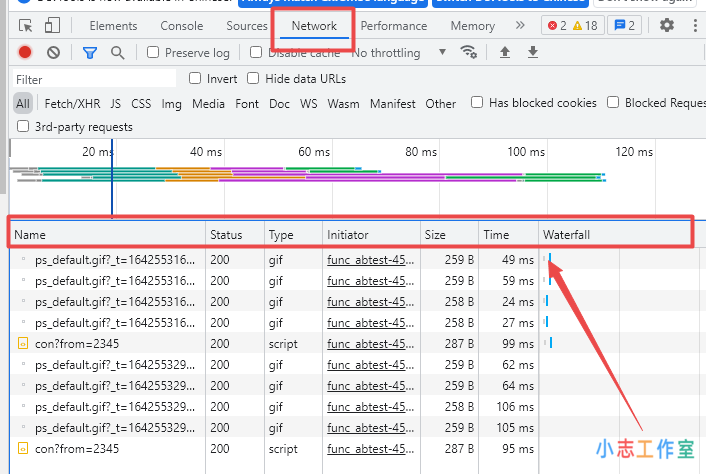706x474 pixels.
Task: Toggle the device toolbar icon
Action: (x=52, y=26)
